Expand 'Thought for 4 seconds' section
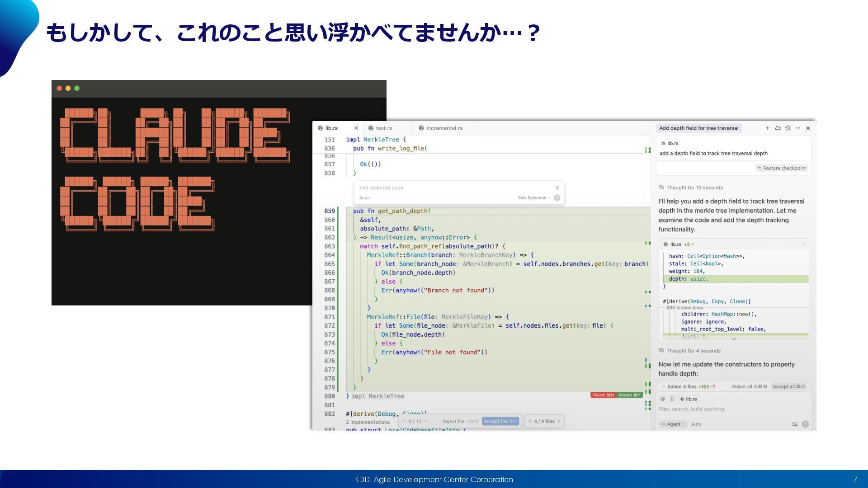The height and width of the screenshot is (488, 868). tap(690, 351)
